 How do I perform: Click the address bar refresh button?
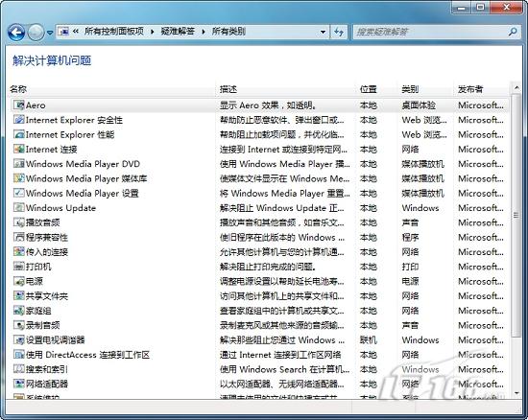pyautogui.click(x=339, y=32)
